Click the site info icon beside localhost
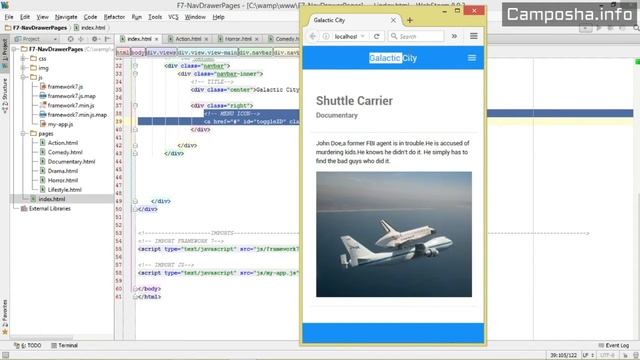 tap(326, 36)
